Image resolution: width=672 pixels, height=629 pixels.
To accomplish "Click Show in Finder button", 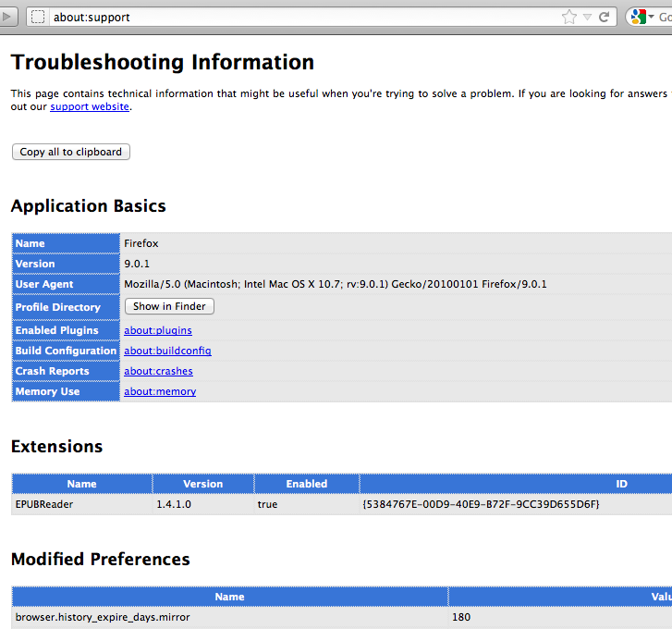I will 169,306.
